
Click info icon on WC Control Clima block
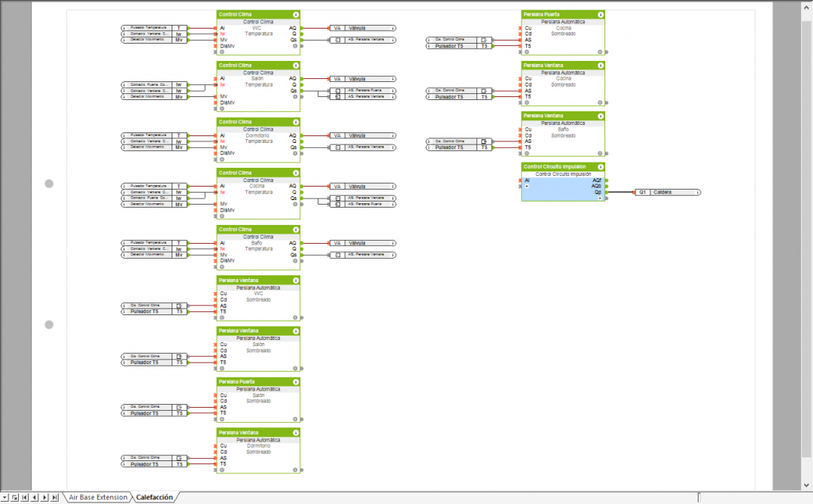296,14
